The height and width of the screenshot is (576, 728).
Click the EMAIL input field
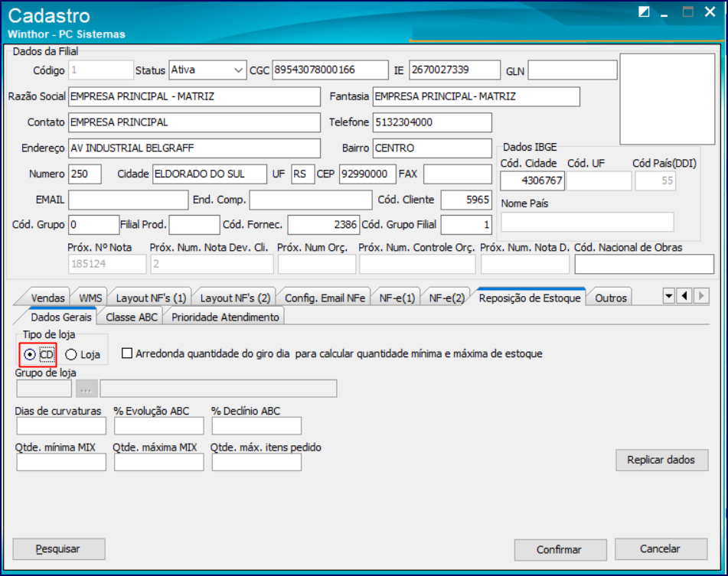point(129,200)
